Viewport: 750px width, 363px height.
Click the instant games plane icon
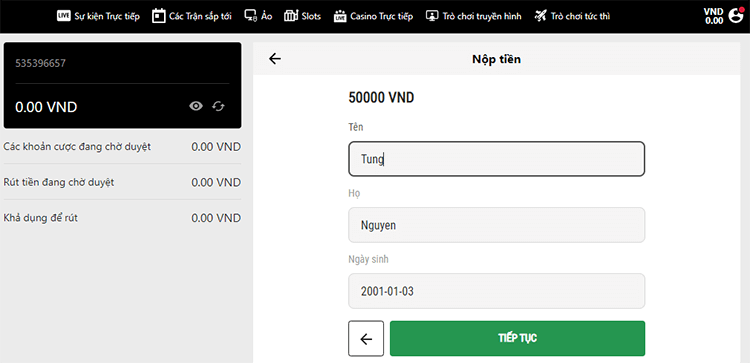point(540,16)
